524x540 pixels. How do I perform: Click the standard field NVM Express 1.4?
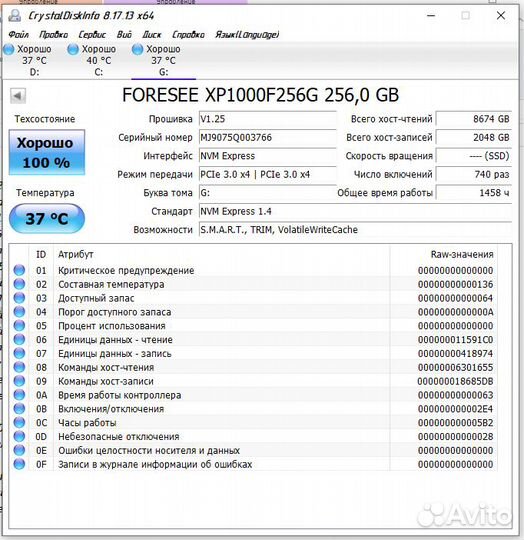[x=355, y=211]
